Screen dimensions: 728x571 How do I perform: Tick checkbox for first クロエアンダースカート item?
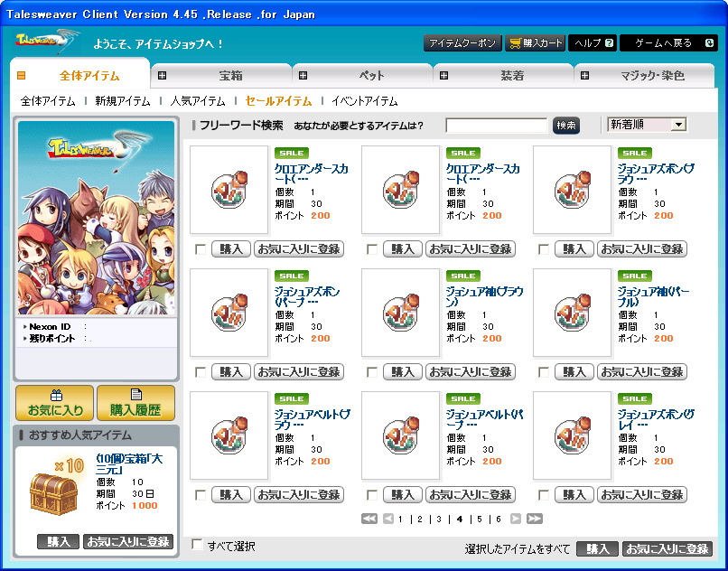(201, 249)
